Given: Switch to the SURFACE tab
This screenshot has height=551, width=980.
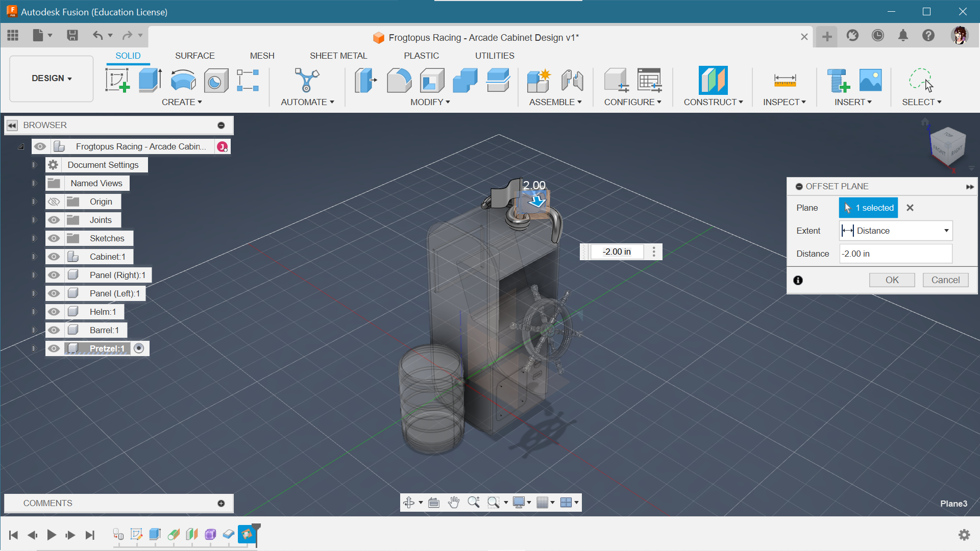Looking at the screenshot, I should [194, 56].
